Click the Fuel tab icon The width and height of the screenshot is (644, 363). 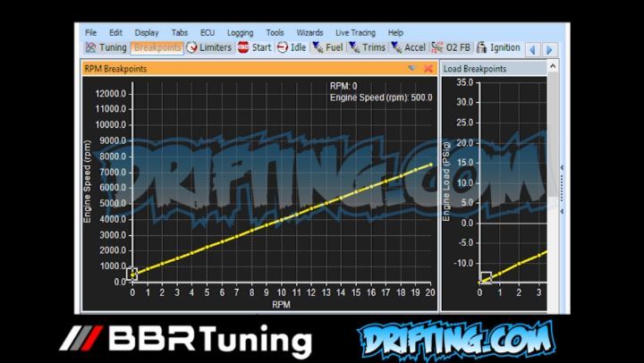click(x=318, y=47)
